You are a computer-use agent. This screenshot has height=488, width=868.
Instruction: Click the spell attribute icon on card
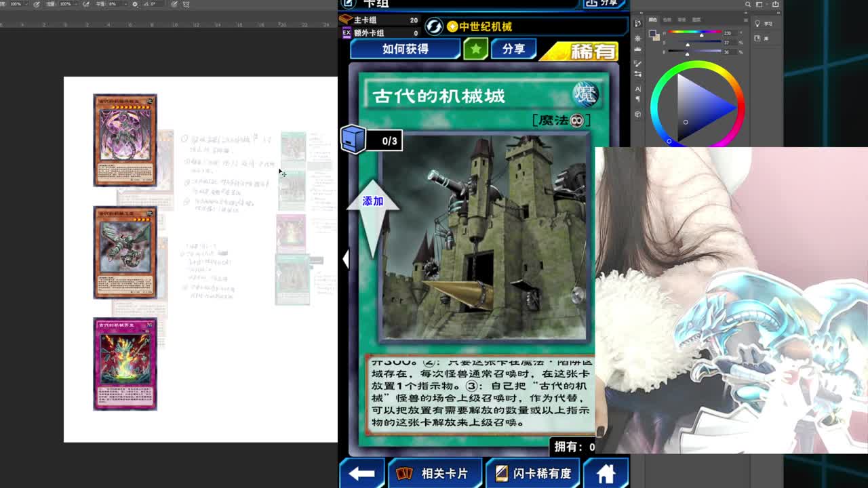click(x=585, y=94)
